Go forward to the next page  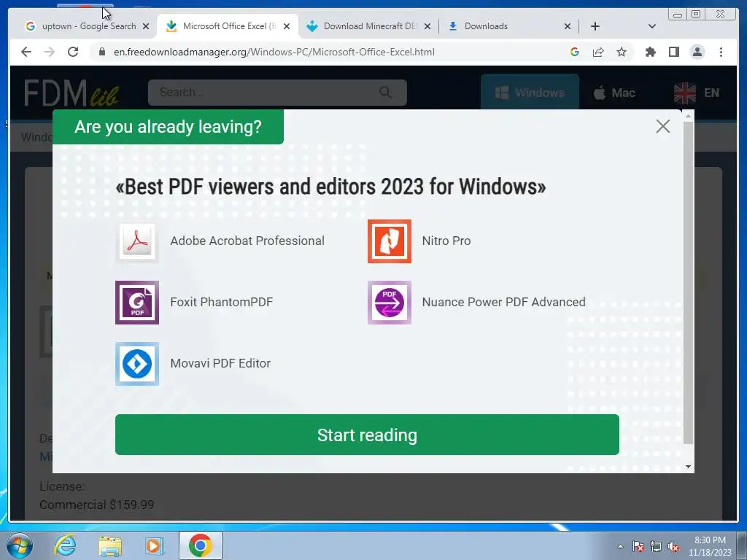click(50, 52)
